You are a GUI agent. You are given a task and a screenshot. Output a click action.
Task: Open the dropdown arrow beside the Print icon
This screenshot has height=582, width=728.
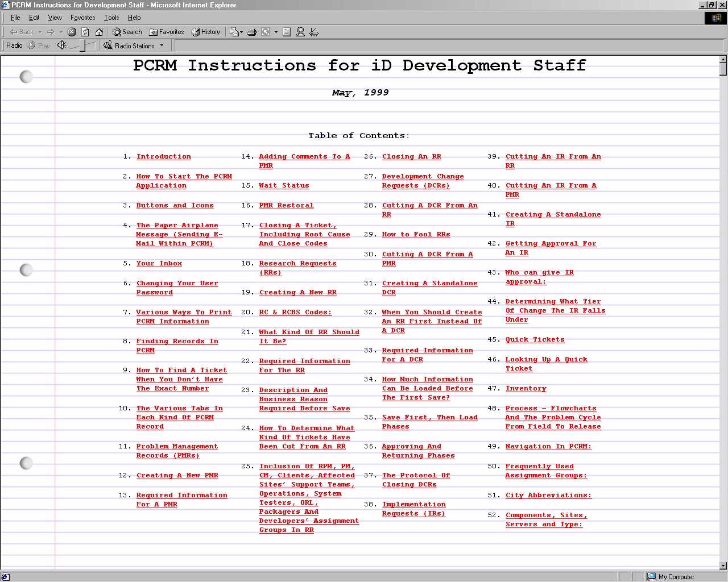tap(276, 32)
